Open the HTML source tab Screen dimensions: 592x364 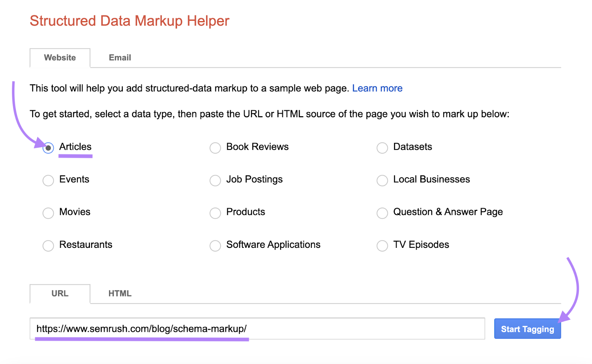(120, 294)
